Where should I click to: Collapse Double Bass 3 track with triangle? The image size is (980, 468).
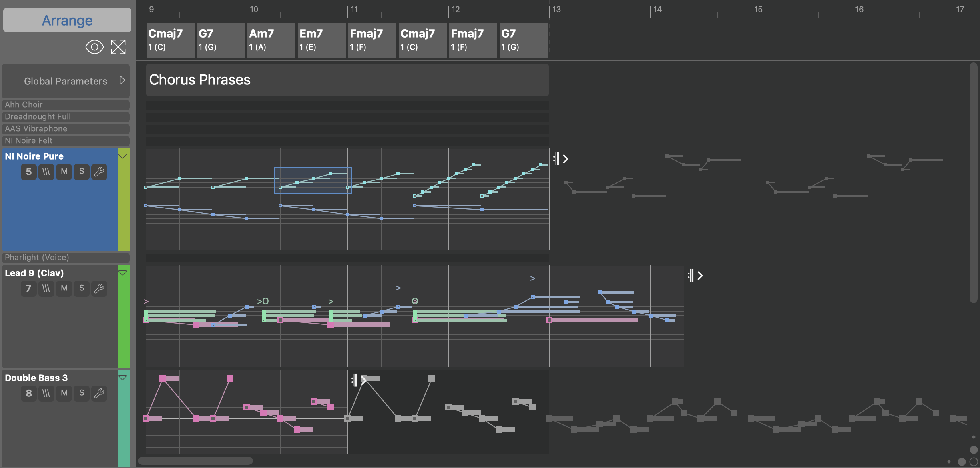[x=122, y=378]
